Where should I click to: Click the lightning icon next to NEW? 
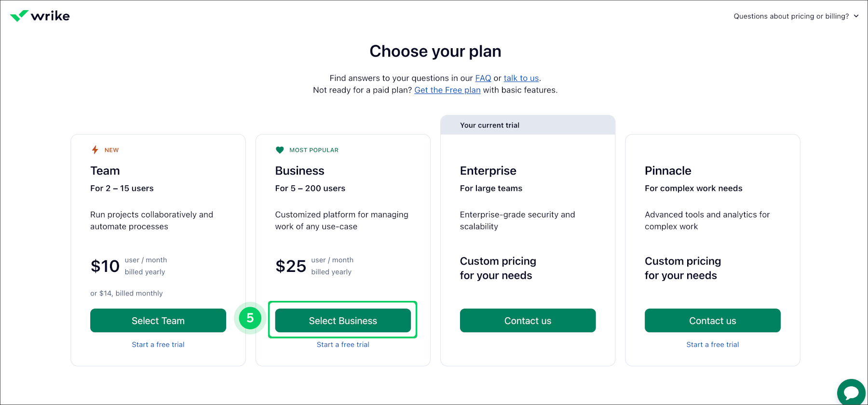pos(95,149)
